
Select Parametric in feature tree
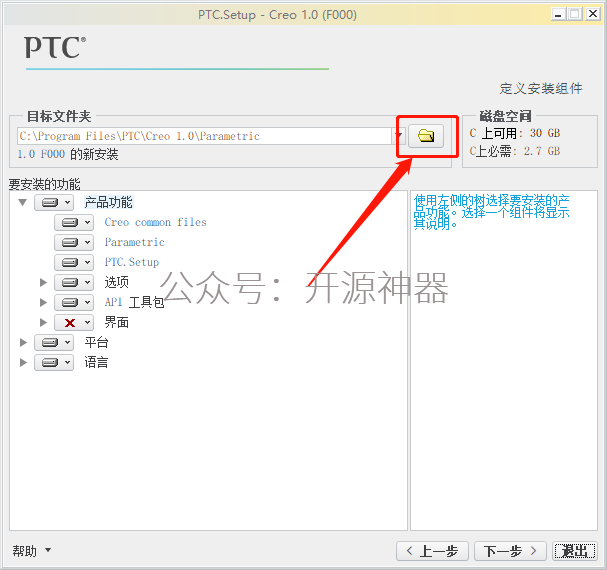[x=134, y=242]
